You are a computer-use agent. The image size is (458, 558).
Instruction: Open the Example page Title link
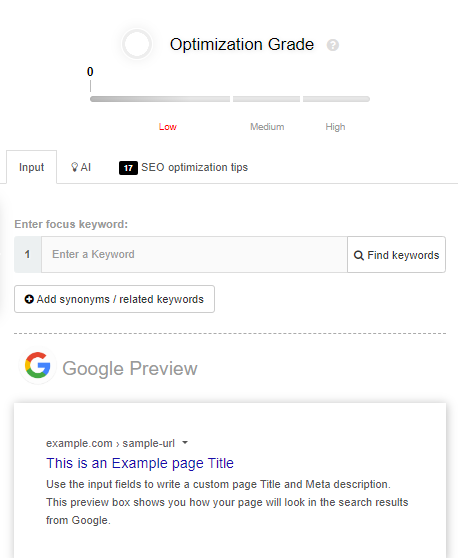point(140,463)
